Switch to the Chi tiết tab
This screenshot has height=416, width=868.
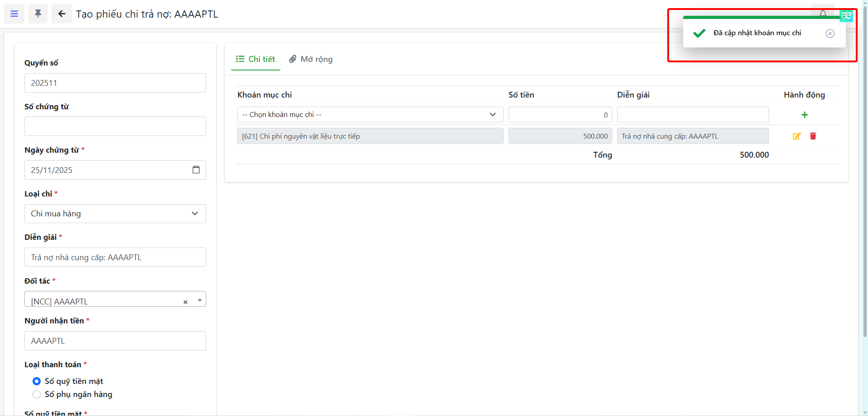click(x=255, y=59)
